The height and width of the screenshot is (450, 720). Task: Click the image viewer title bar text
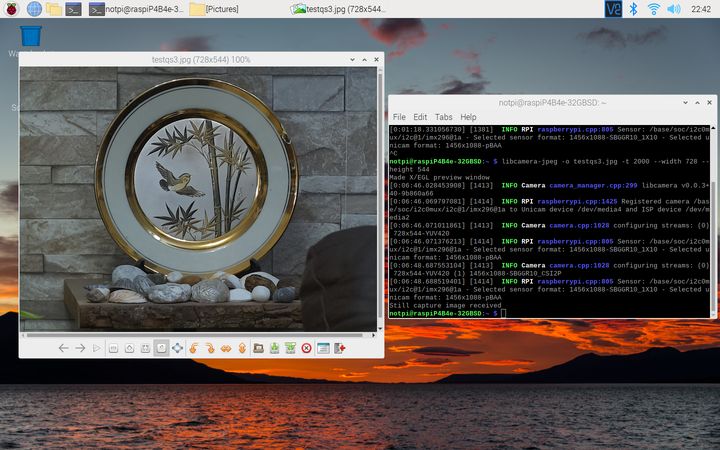tap(201, 60)
